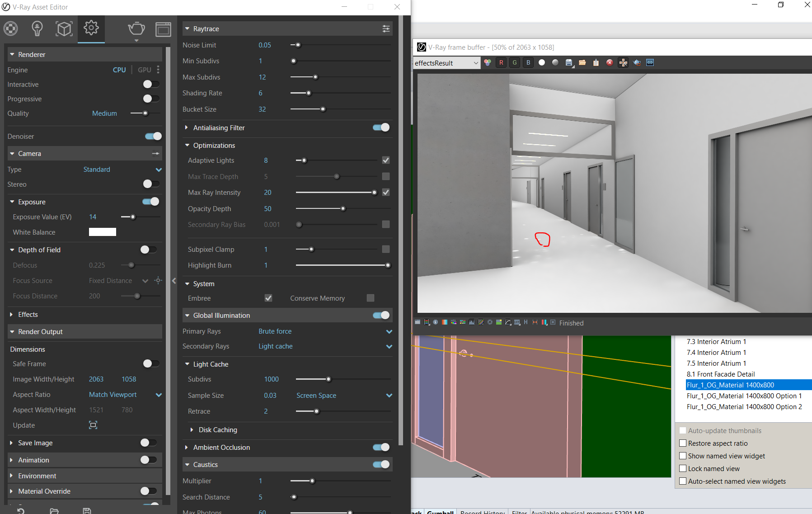Screen dimensions: 812x514
Task: Expand the Antialiasing Filter section
Action: [x=187, y=128]
